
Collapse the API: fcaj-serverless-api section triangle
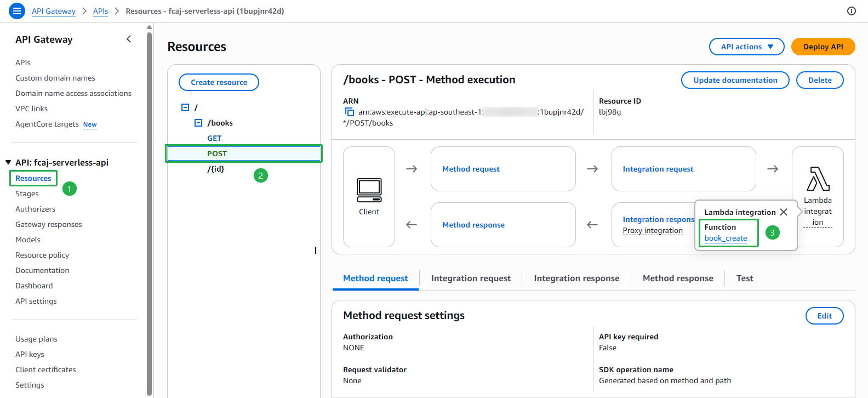[x=8, y=162]
